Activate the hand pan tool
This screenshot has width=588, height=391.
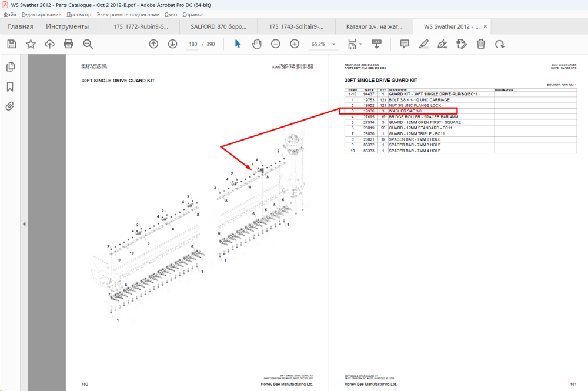pos(256,44)
